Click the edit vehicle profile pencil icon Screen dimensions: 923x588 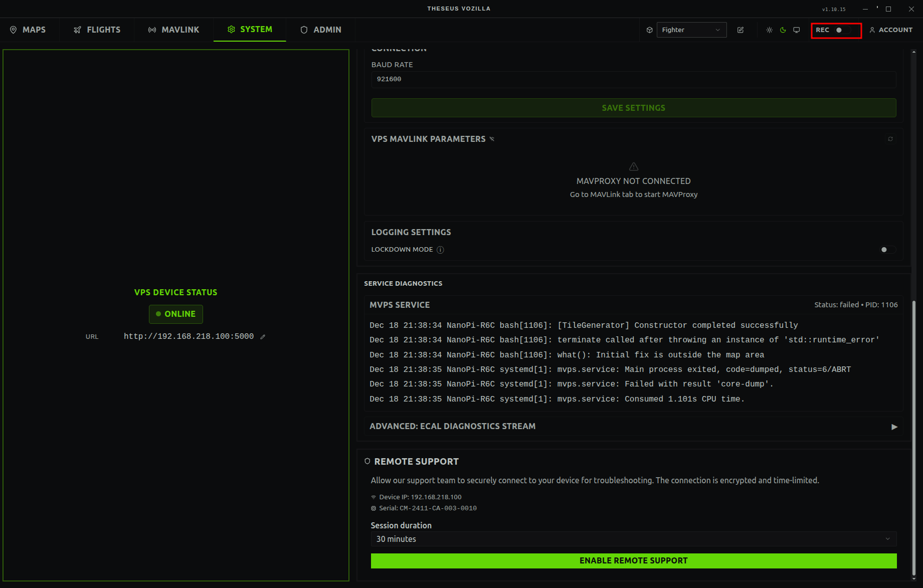[x=741, y=30]
